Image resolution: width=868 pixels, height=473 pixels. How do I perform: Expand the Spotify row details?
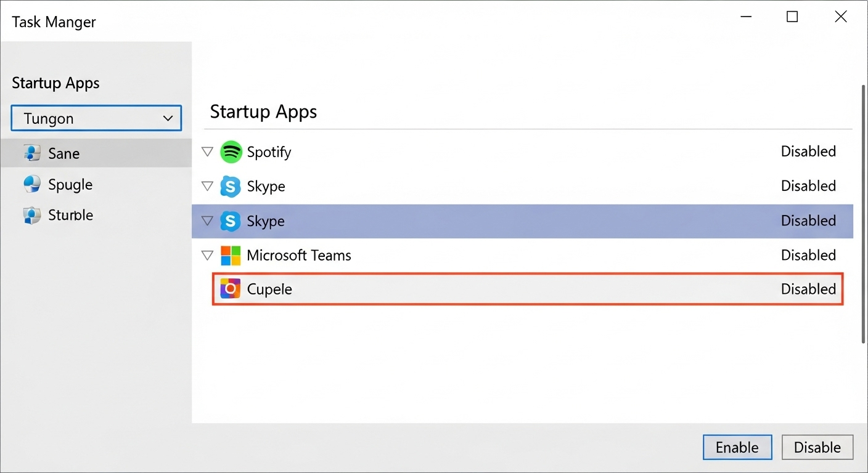tap(207, 152)
